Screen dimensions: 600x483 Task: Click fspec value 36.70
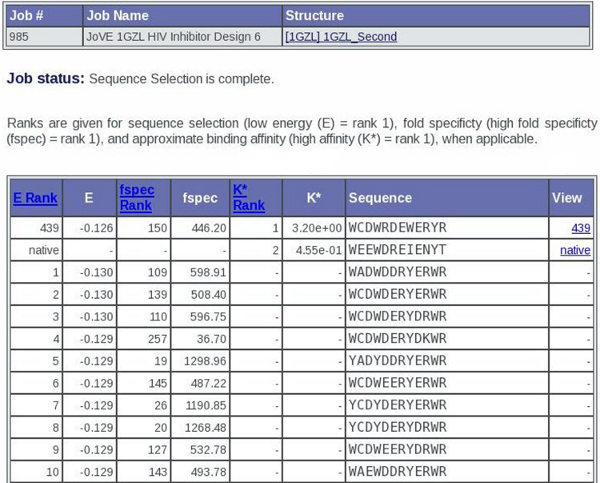[x=211, y=339]
